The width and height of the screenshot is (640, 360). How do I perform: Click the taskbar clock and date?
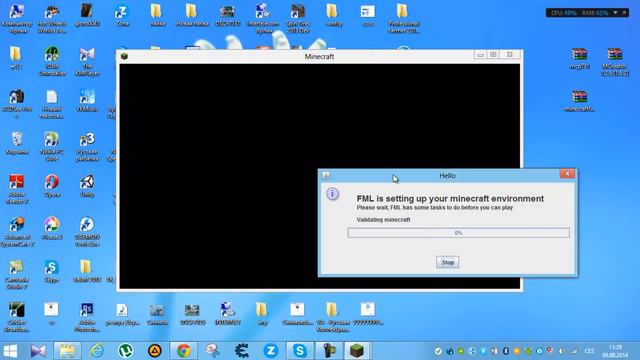(x=615, y=351)
